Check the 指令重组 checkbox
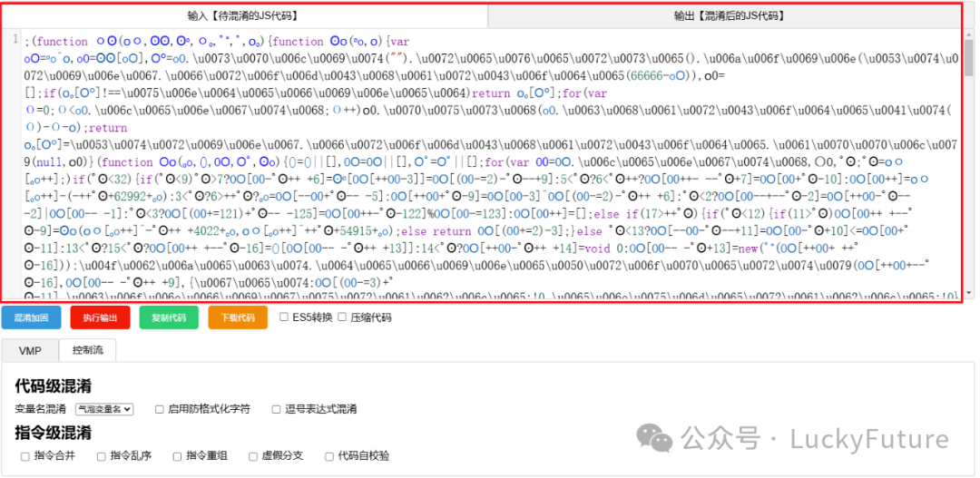 (178, 456)
